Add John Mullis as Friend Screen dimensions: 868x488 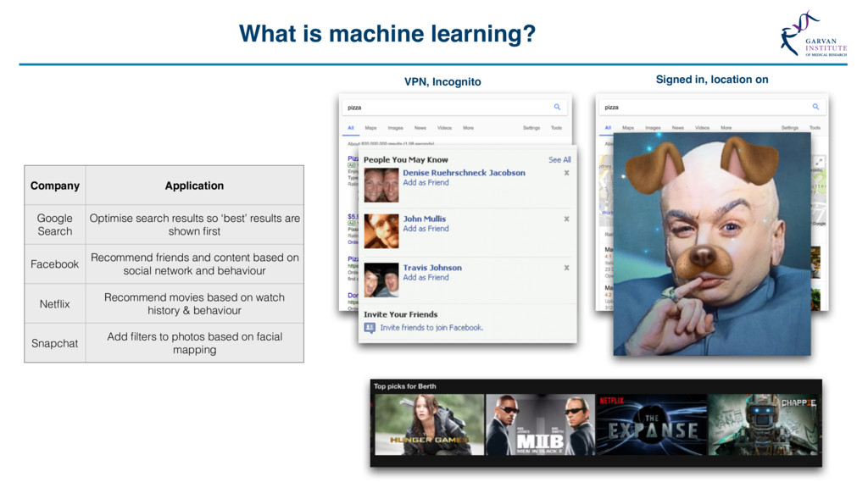(426, 229)
